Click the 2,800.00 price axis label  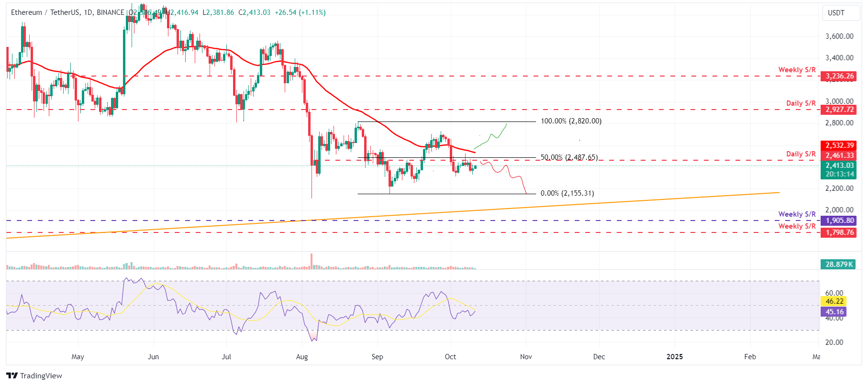pos(839,123)
